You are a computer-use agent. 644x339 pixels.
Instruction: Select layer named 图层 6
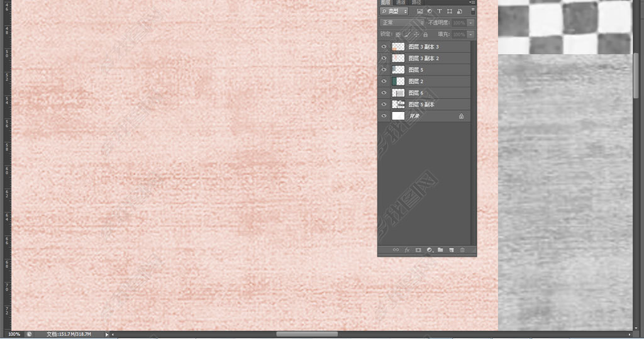pos(416,93)
